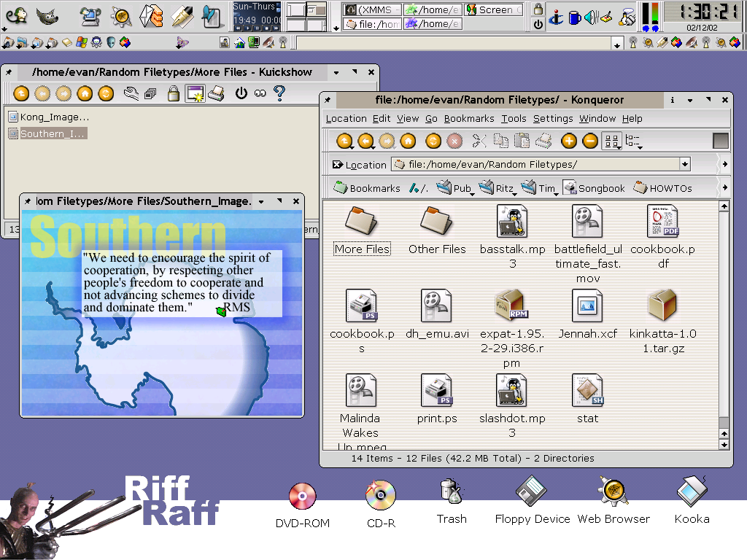The height and width of the screenshot is (560, 747).
Task: Select the kinkatta-1.01.tar.gz archive
Action: tap(662, 322)
